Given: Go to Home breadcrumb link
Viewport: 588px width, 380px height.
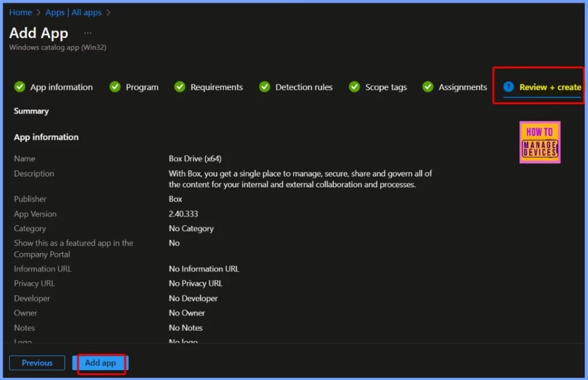Looking at the screenshot, I should (x=21, y=13).
